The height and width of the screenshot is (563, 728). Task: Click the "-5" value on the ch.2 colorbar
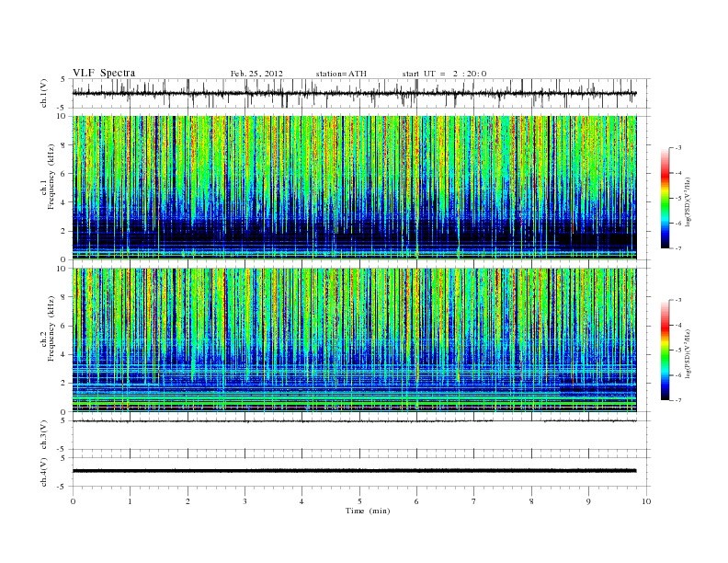pyautogui.click(x=678, y=350)
